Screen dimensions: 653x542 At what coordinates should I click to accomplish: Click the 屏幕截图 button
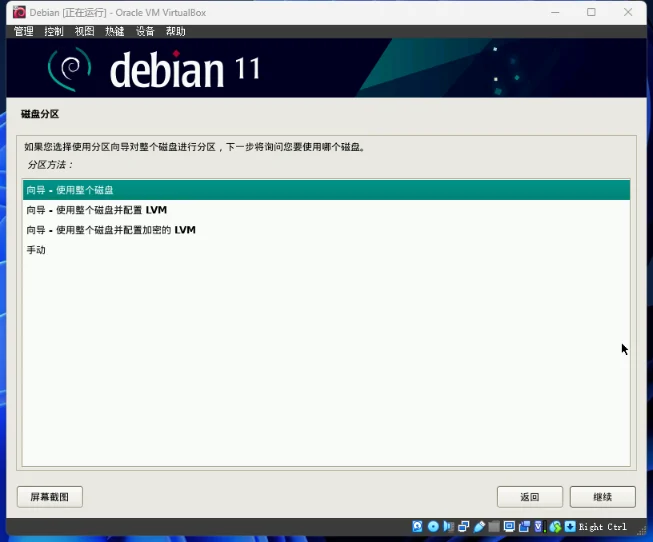pyautogui.click(x=50, y=497)
